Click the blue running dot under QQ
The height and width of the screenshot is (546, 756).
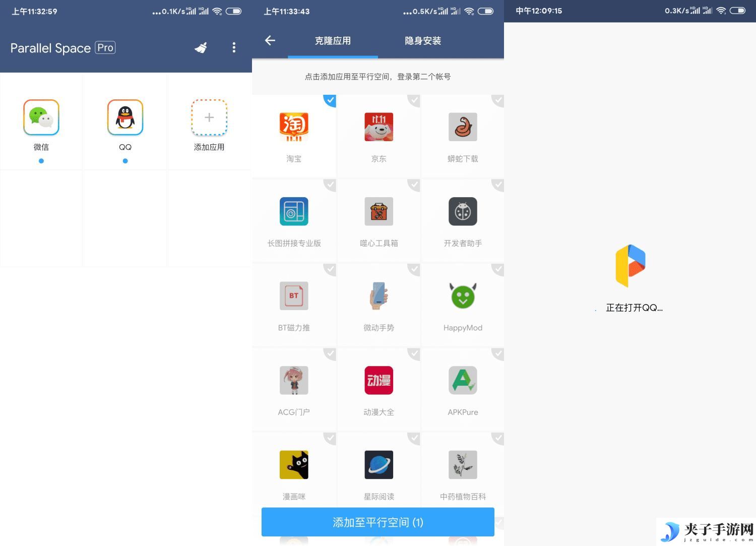pos(125,161)
